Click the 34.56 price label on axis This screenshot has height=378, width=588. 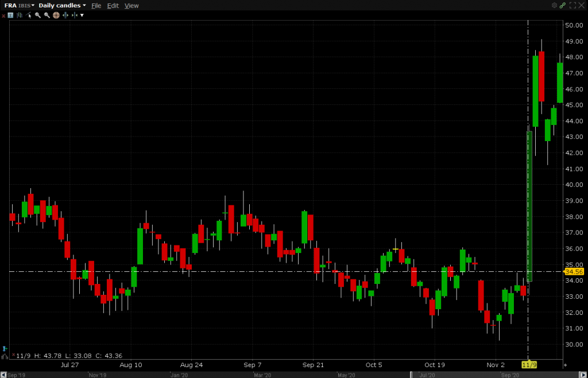coord(574,271)
